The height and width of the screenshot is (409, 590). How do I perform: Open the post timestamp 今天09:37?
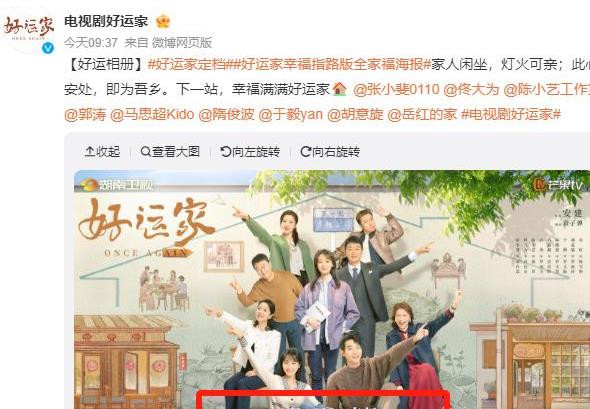[91, 43]
